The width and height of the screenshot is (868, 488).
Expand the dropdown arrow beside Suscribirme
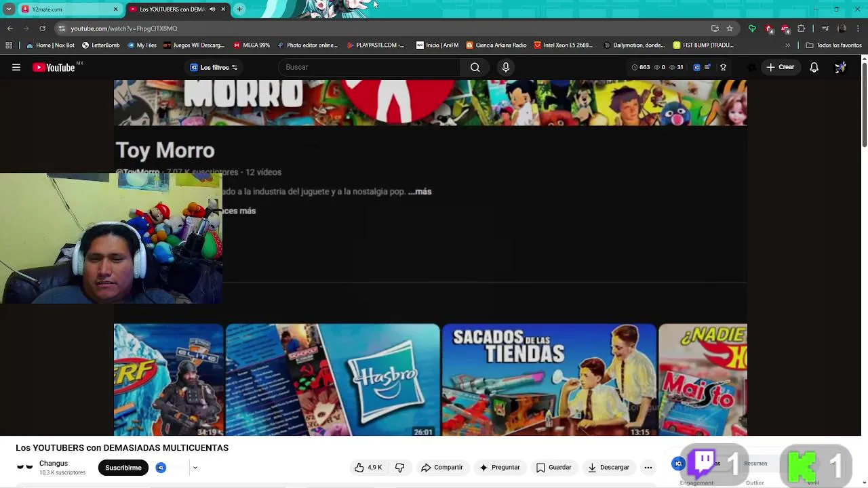tap(195, 468)
